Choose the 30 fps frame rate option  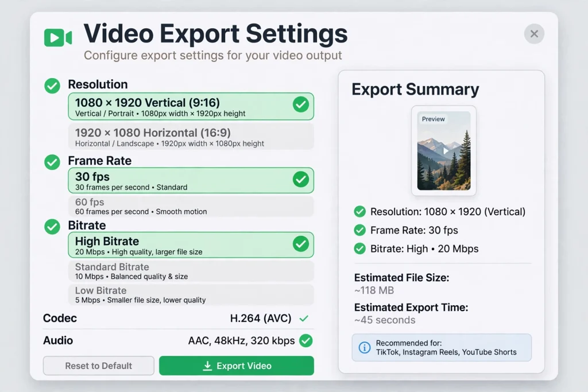point(191,180)
